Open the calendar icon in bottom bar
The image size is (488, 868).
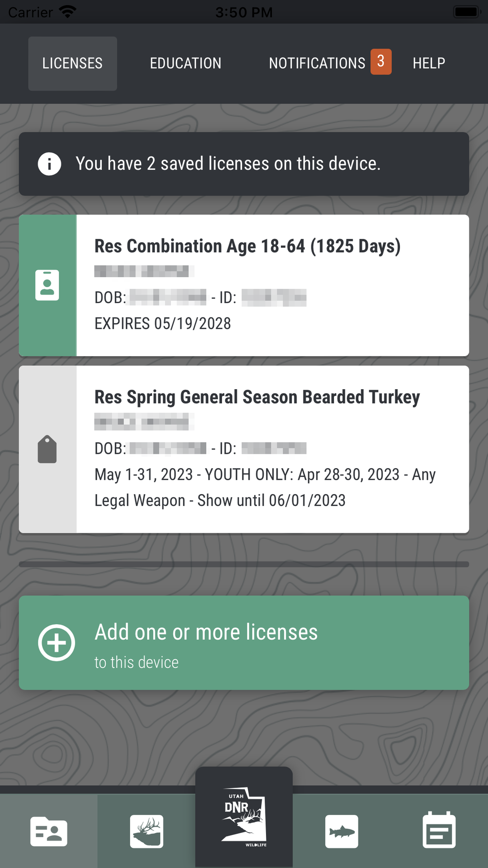pos(439,830)
